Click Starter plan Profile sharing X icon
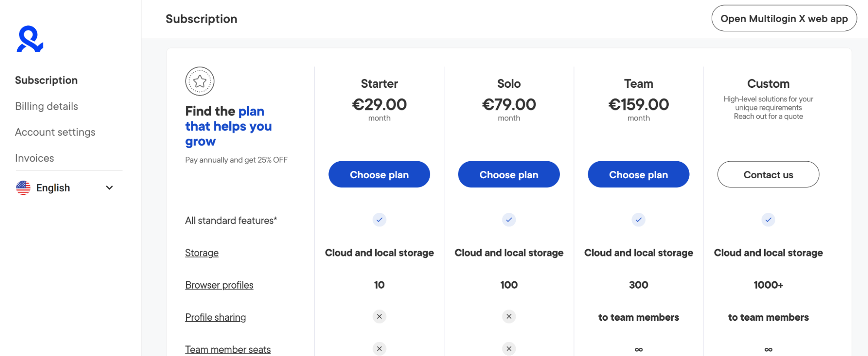Screen dimensions: 868x356 click(x=379, y=316)
